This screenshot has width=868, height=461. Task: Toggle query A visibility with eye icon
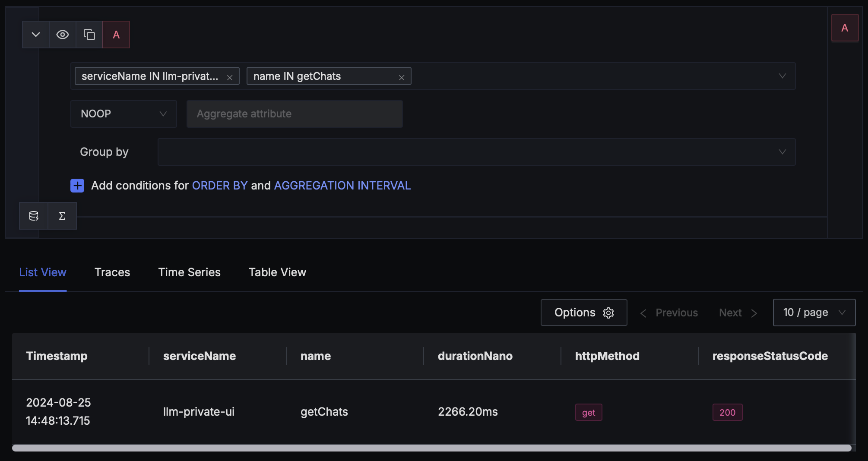pyautogui.click(x=63, y=35)
